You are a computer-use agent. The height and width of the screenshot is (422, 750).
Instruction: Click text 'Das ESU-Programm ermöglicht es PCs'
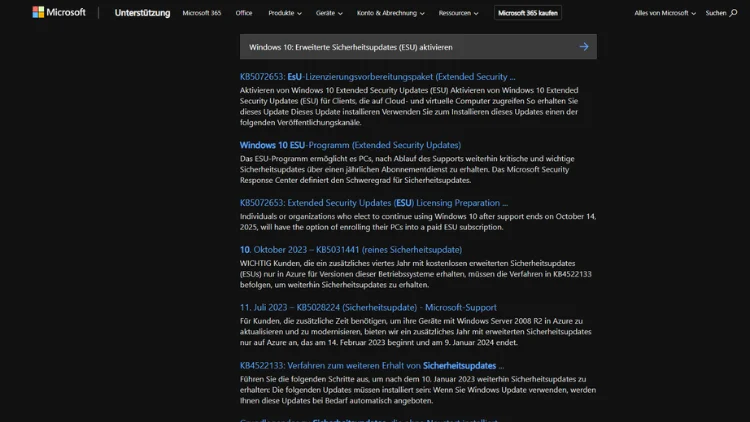(x=308, y=159)
